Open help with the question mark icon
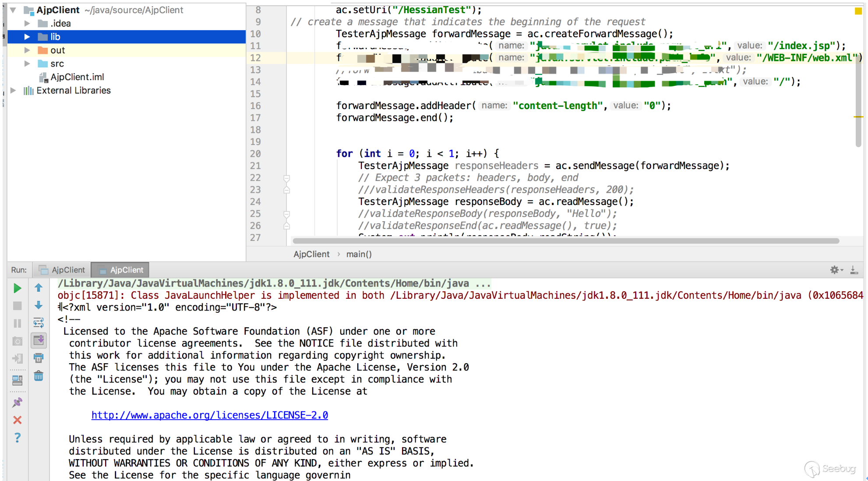868x481 pixels. (x=17, y=438)
